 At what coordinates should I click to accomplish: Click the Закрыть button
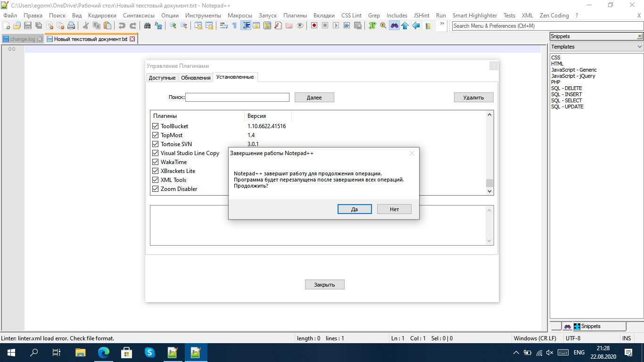[325, 285]
